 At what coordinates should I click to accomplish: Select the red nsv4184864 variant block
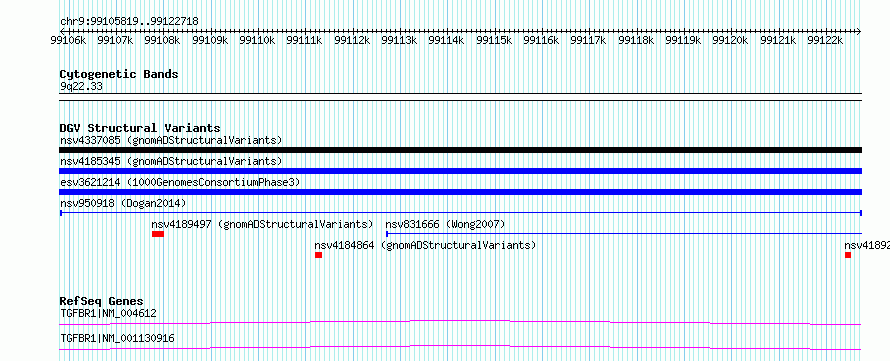click(x=318, y=255)
